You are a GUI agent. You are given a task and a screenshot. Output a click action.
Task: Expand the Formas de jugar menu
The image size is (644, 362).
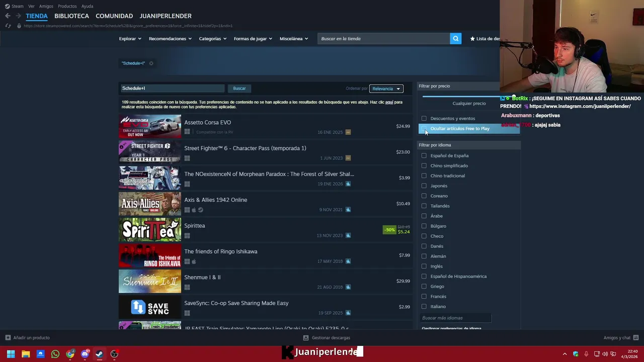tap(253, 39)
